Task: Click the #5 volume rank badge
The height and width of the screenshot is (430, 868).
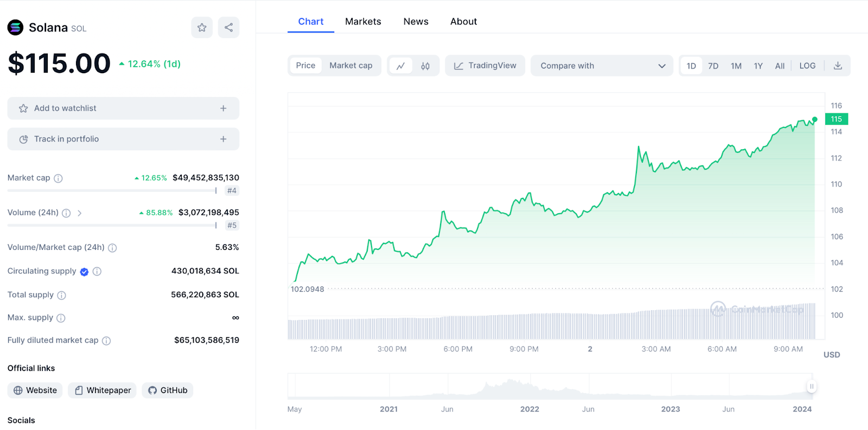Action: [232, 226]
